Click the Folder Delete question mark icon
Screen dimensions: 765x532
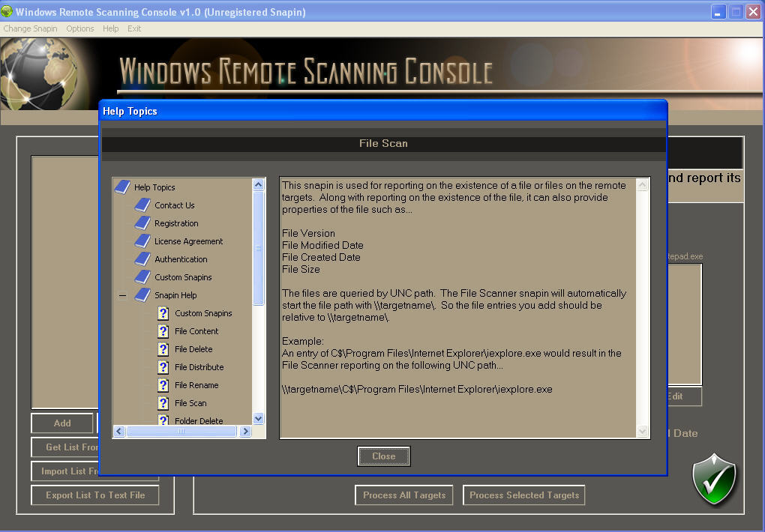click(163, 421)
